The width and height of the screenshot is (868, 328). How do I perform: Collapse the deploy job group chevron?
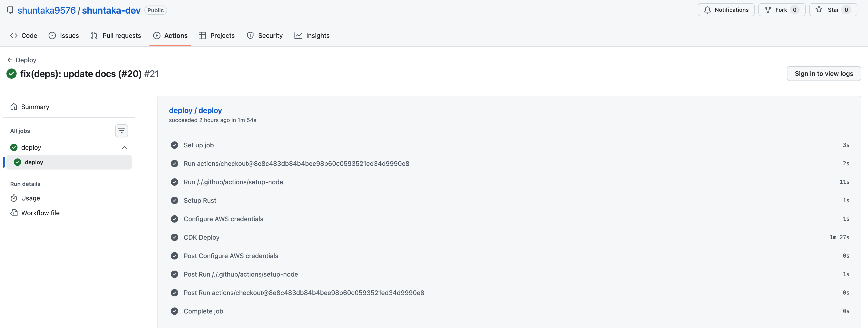click(x=124, y=147)
